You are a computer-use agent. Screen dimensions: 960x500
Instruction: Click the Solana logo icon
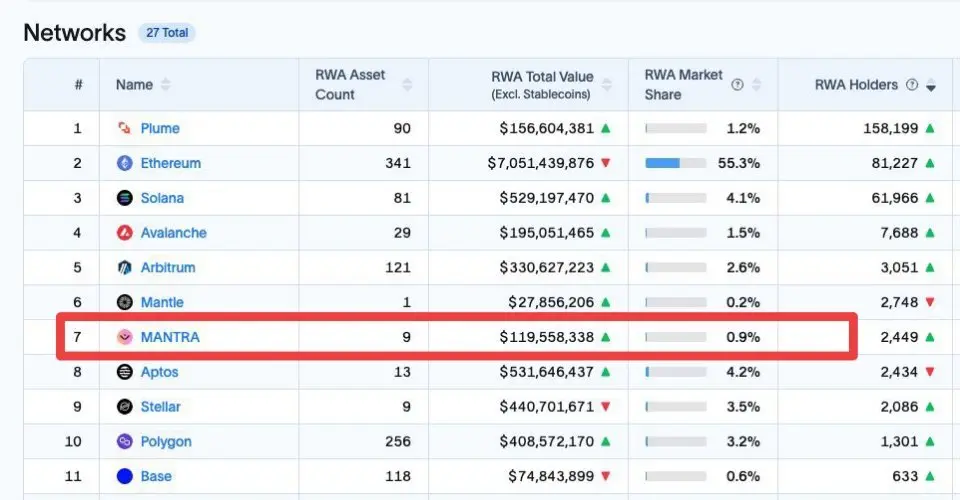pos(124,198)
